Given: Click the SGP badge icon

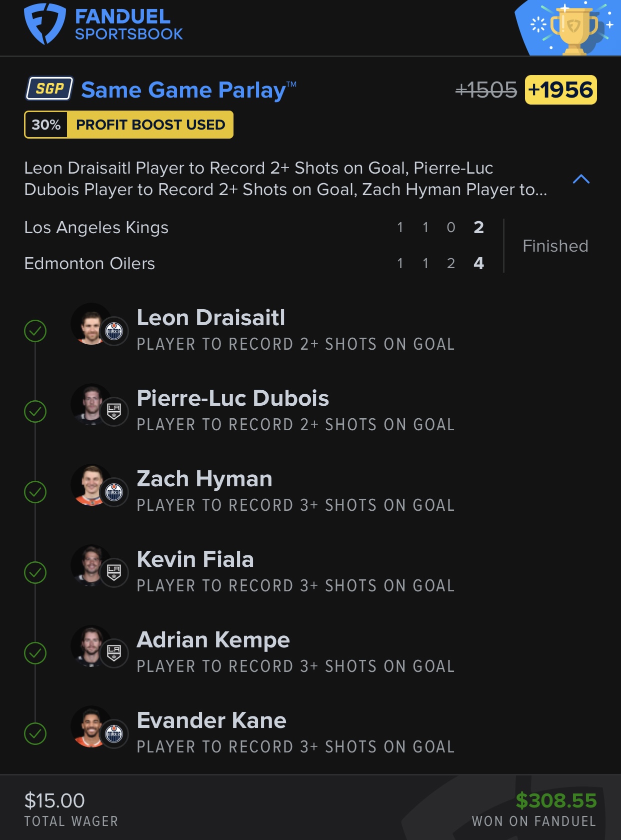Looking at the screenshot, I should (49, 89).
